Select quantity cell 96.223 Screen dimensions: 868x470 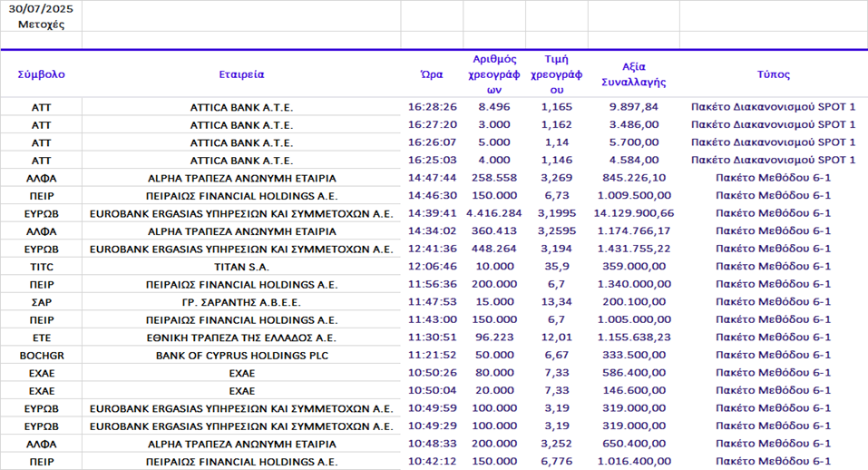point(494,338)
